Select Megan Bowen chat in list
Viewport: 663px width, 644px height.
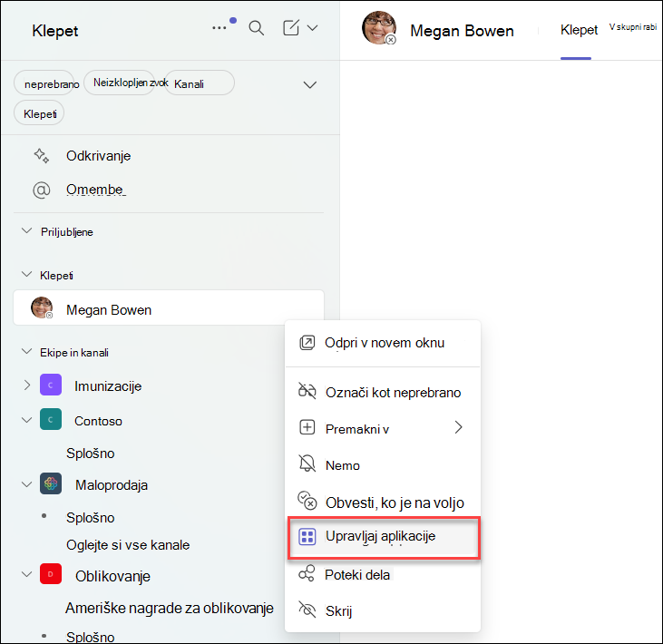point(169,307)
